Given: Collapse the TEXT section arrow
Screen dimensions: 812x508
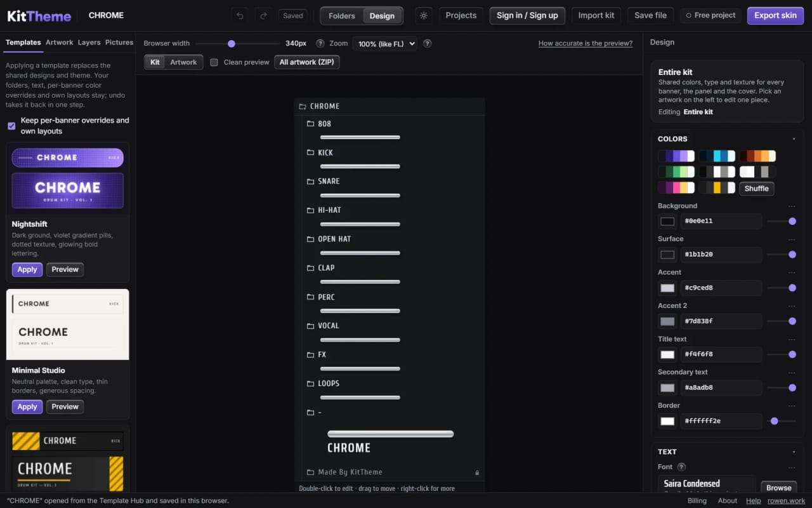Looking at the screenshot, I should tap(794, 452).
